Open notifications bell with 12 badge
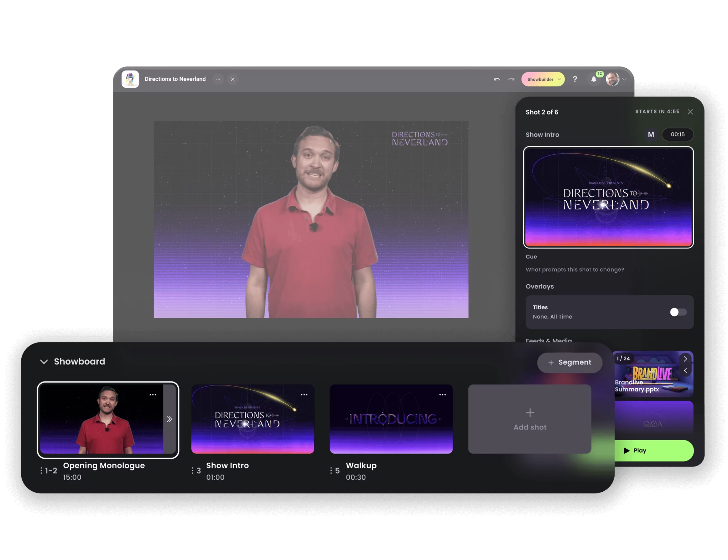728x560 pixels. click(x=594, y=79)
